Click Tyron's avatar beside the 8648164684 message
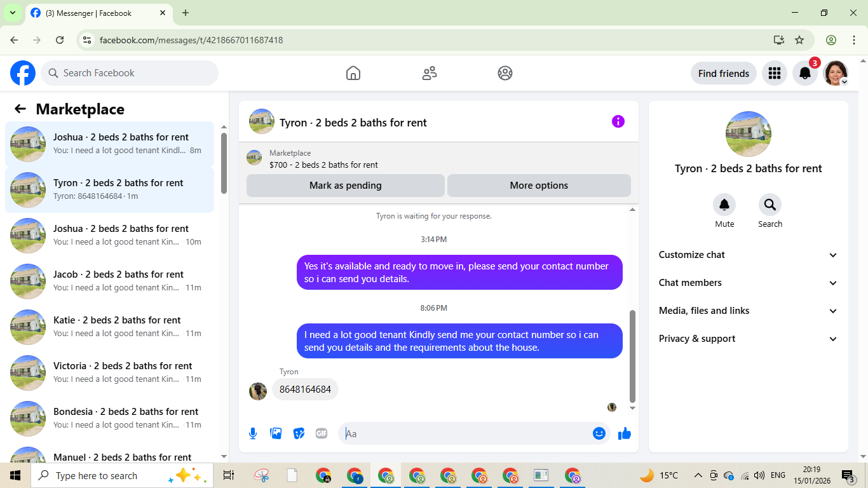Image resolution: width=868 pixels, height=488 pixels. click(258, 391)
